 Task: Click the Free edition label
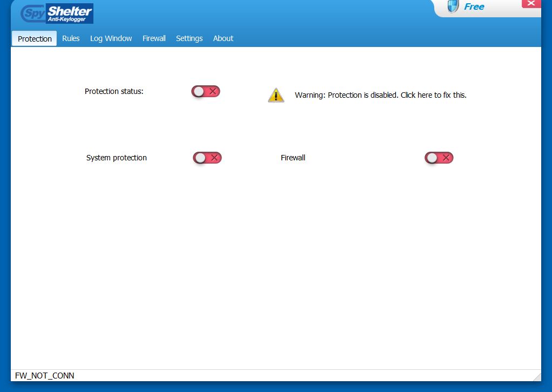click(474, 6)
